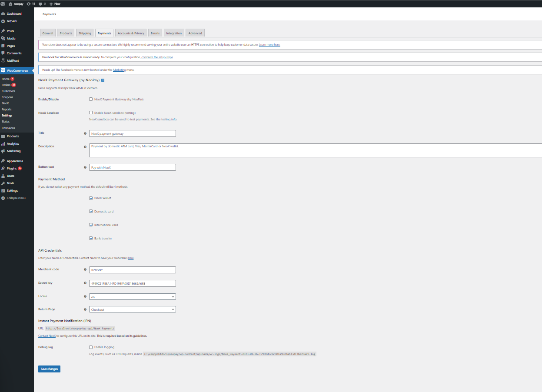The height and width of the screenshot is (392, 542).
Task: Click the Collapse menu arrow icon
Action: pos(3,198)
